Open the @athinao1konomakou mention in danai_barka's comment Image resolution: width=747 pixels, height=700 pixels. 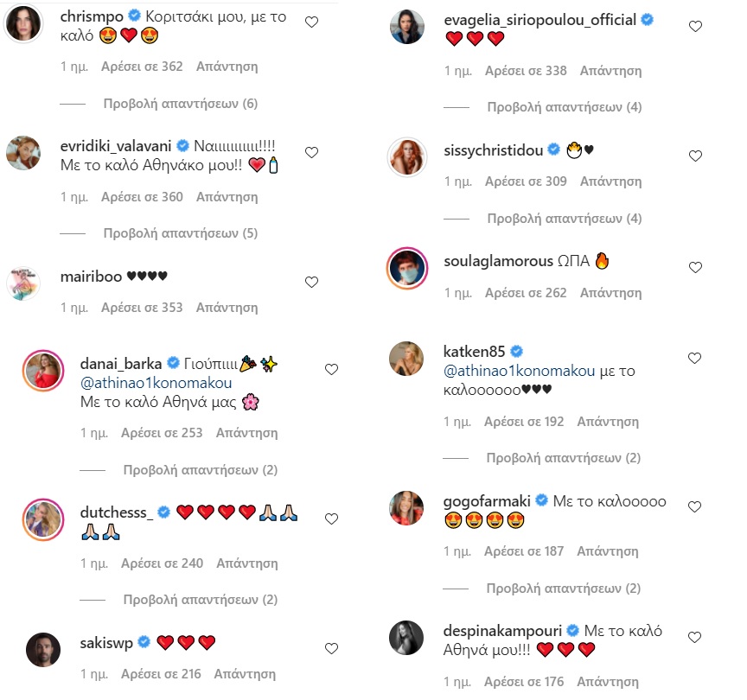(x=156, y=383)
